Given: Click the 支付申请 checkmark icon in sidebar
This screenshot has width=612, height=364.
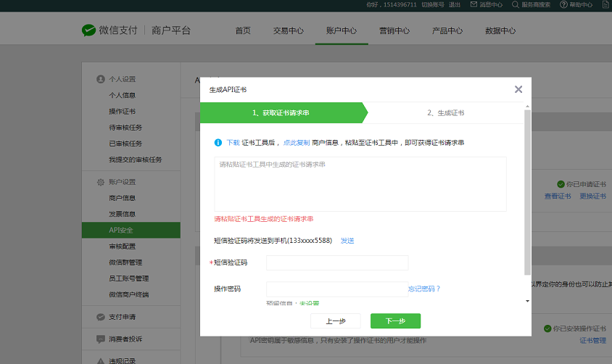Looking at the screenshot, I should coord(101,317).
